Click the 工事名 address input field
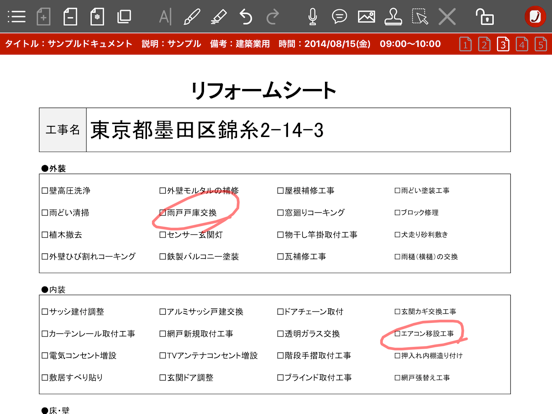The width and height of the screenshot is (552, 414). pyautogui.click(x=299, y=130)
